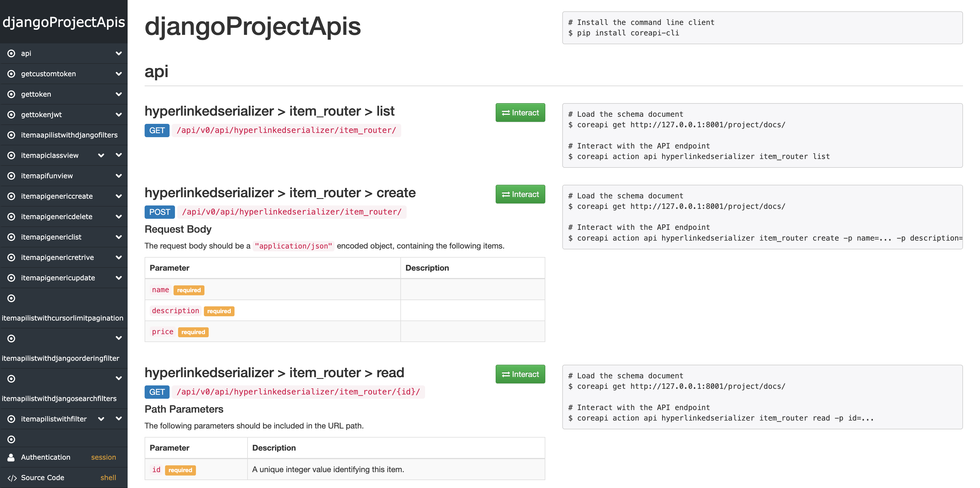Click the user icon beside Authentication
The image size is (980, 488).
[x=11, y=457]
